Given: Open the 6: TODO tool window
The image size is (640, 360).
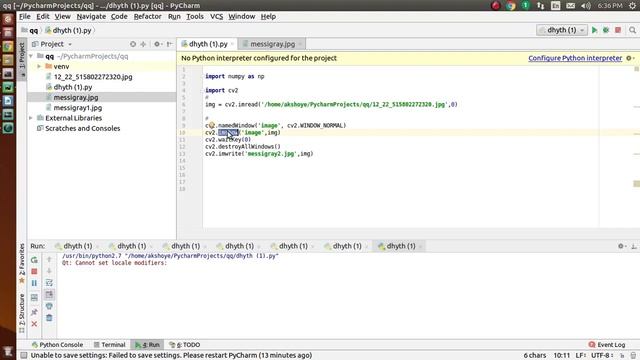Looking at the screenshot, I should click(184, 345).
